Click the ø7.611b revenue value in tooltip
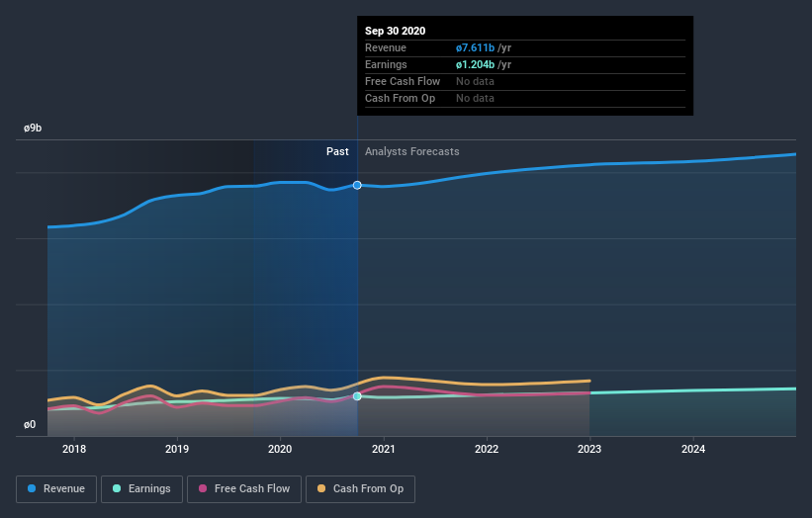Viewport: 812px width, 518px height. pyautogui.click(x=476, y=48)
